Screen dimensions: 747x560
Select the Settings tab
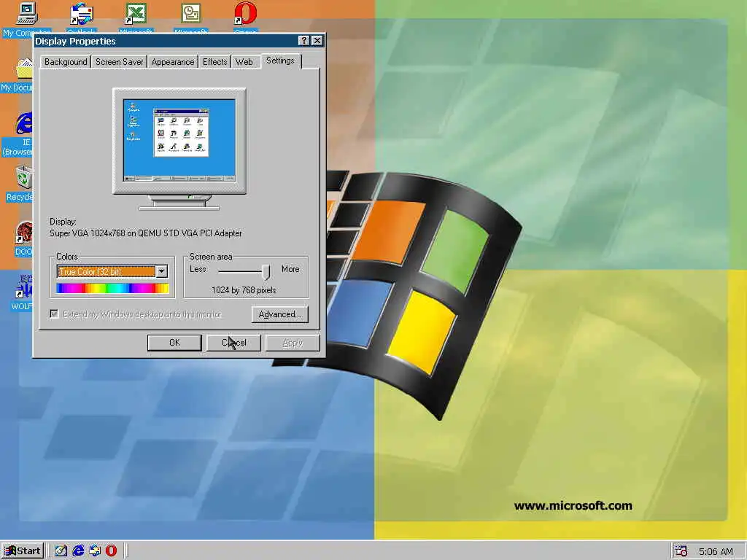(281, 61)
